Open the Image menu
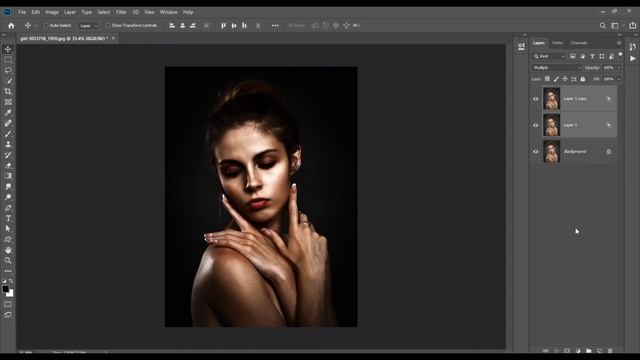640x360 pixels. tap(52, 12)
